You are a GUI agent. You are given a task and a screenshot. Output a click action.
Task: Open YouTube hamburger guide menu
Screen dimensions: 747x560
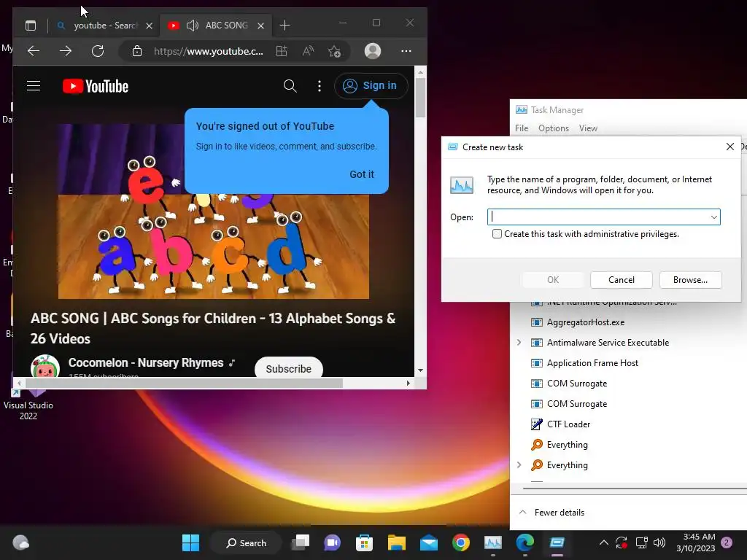34,86
